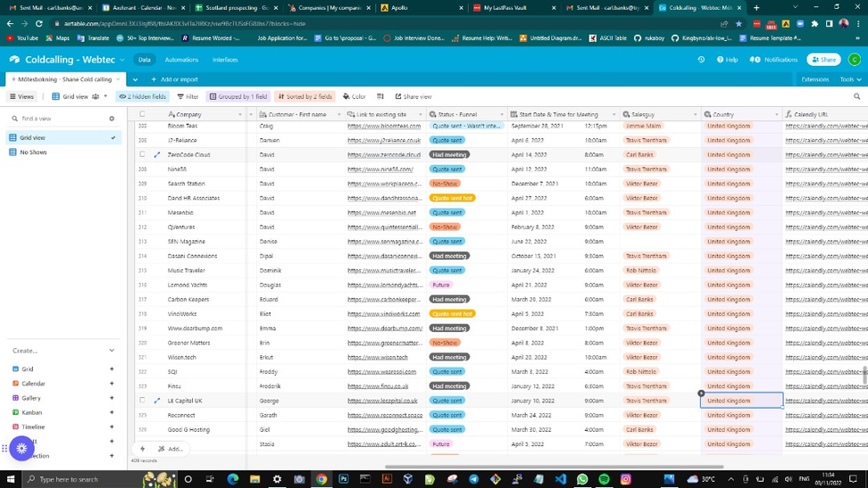This screenshot has height=488, width=868.
Task: Open Start Date & Time column dropdown
Action: (613, 114)
